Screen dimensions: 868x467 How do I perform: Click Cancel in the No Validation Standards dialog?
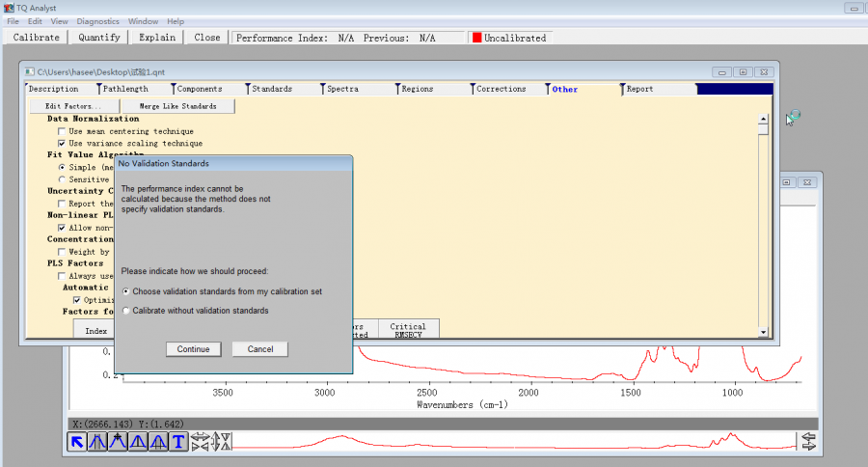point(260,349)
